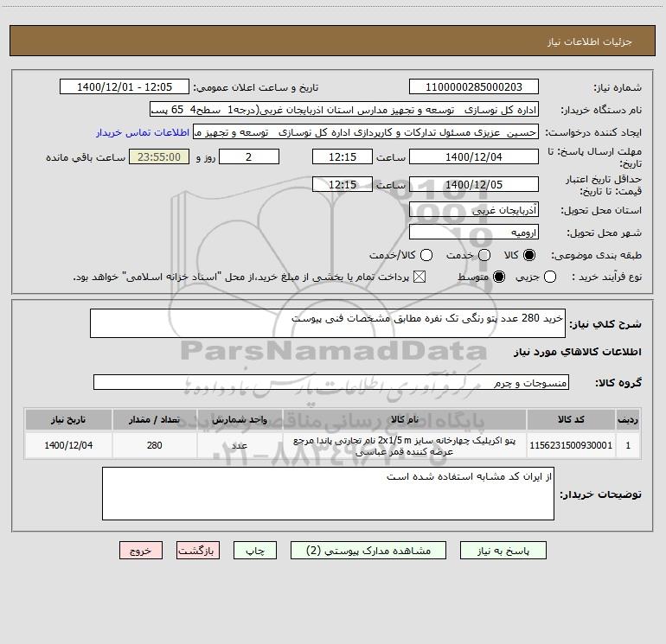
Task: Click the شرح کلی نیاز label
Action: (605, 324)
